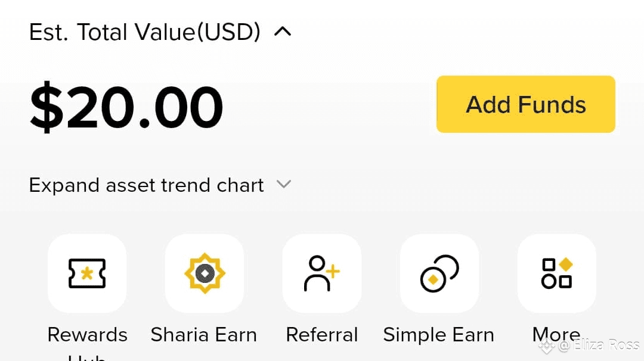Click the Rewards label under the ticket icon

(87, 335)
